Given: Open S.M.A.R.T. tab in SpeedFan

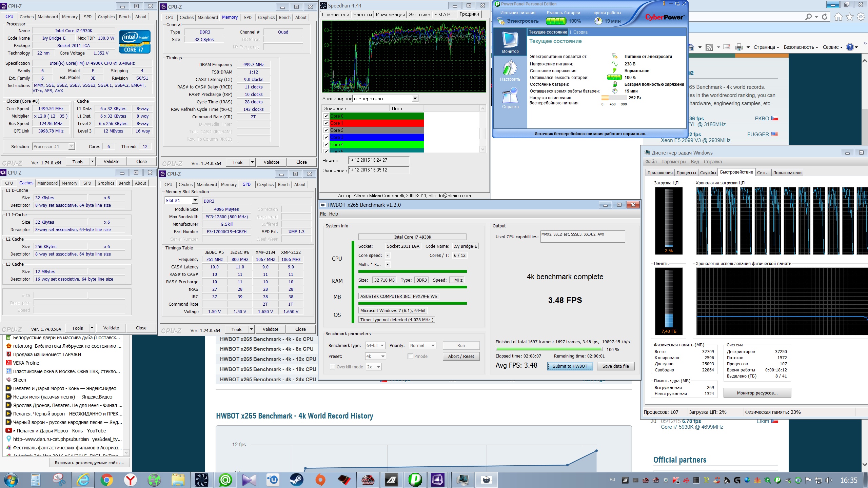Looking at the screenshot, I should coord(445,15).
